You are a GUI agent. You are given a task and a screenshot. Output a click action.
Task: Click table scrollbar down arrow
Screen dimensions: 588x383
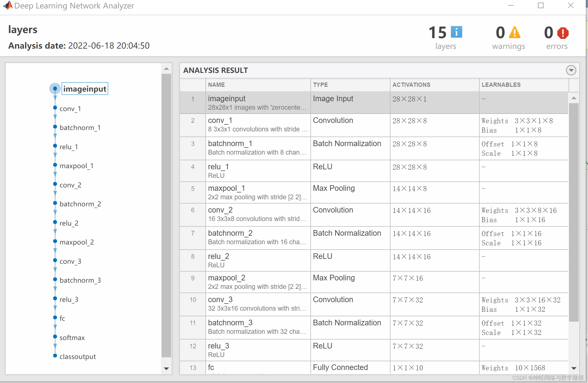(x=574, y=368)
